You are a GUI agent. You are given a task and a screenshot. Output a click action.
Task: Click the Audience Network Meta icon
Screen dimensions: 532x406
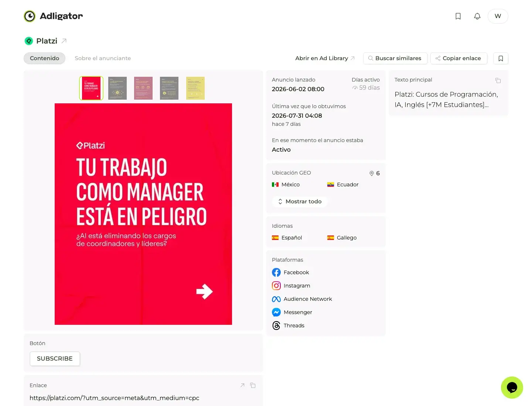point(276,299)
